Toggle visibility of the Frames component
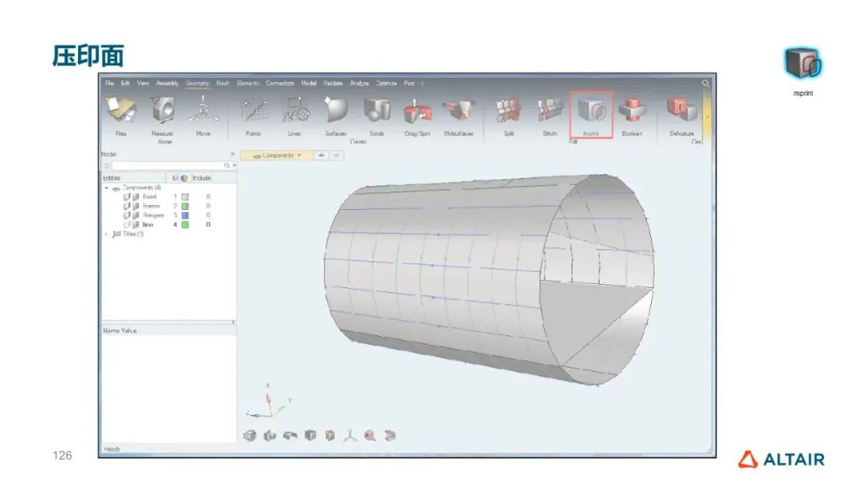Screen dimensions: 868x489 pos(126,206)
